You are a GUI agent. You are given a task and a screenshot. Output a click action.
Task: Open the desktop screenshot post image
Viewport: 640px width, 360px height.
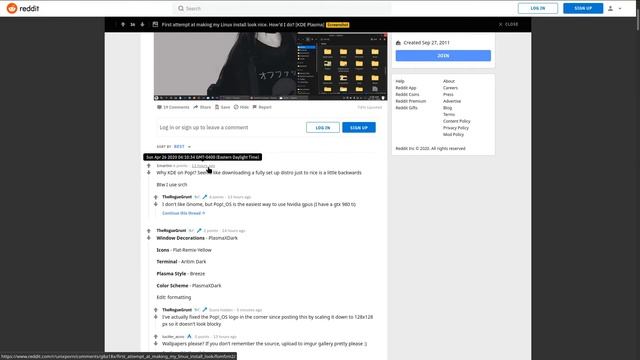(x=270, y=67)
